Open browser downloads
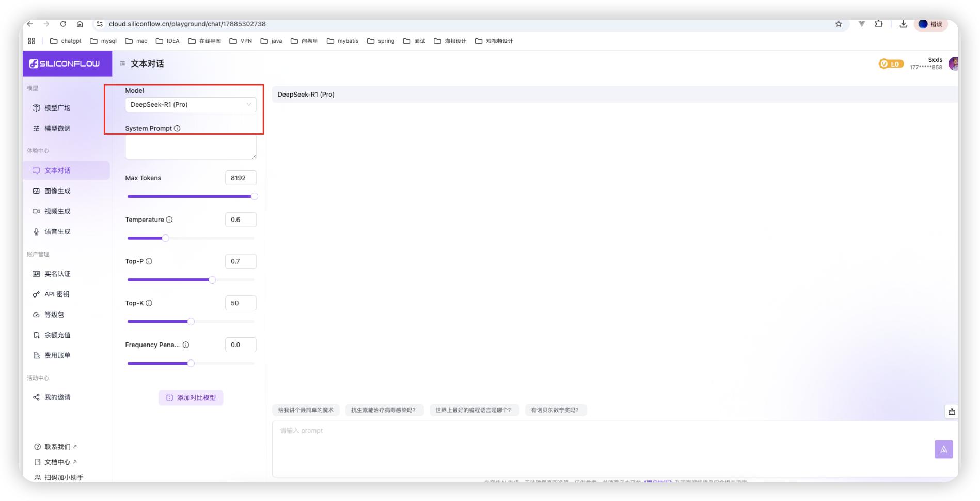 click(x=903, y=24)
